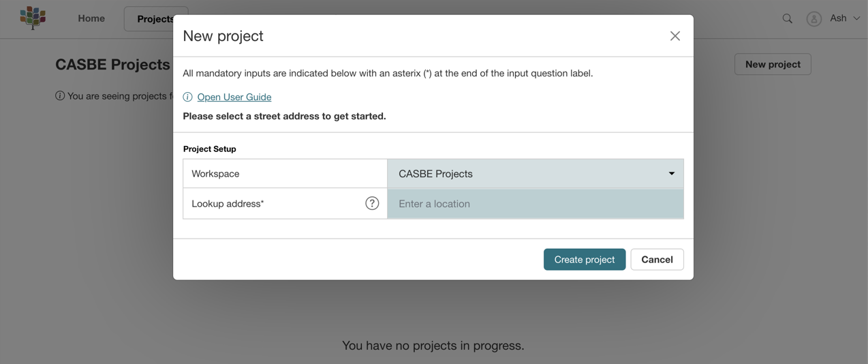Click the "Lookup address*" label
The width and height of the screenshot is (868, 364).
[x=228, y=203]
